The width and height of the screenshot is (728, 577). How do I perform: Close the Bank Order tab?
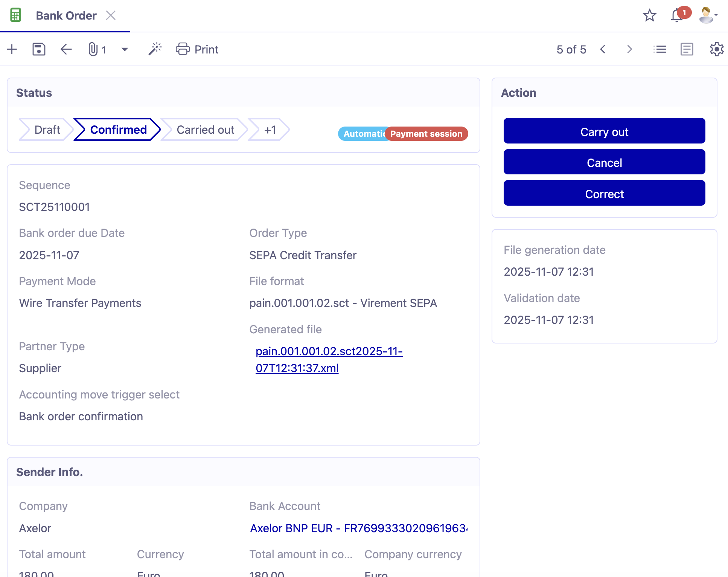coord(111,15)
